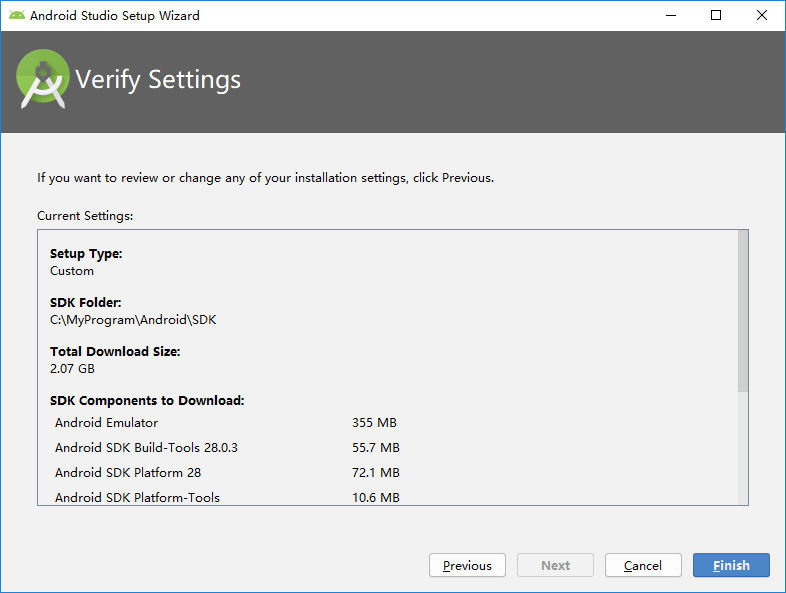Click the Finish button

click(731, 565)
